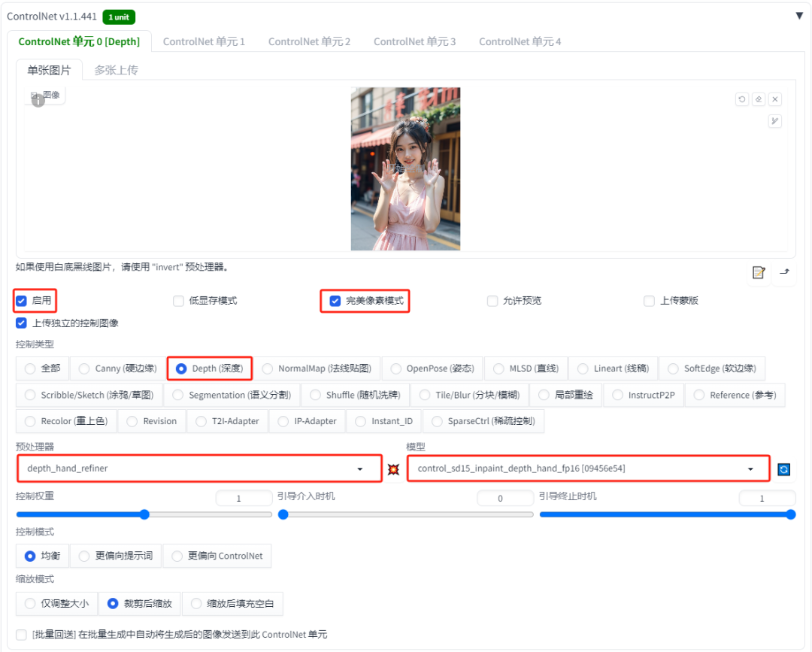
Task: Click the 引导终止时机 value field
Action: click(x=768, y=498)
